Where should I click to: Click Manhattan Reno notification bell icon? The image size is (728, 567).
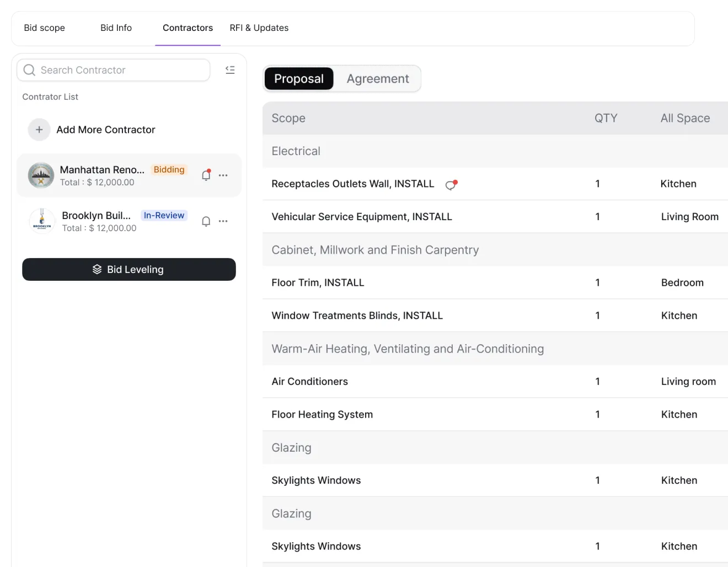click(206, 175)
